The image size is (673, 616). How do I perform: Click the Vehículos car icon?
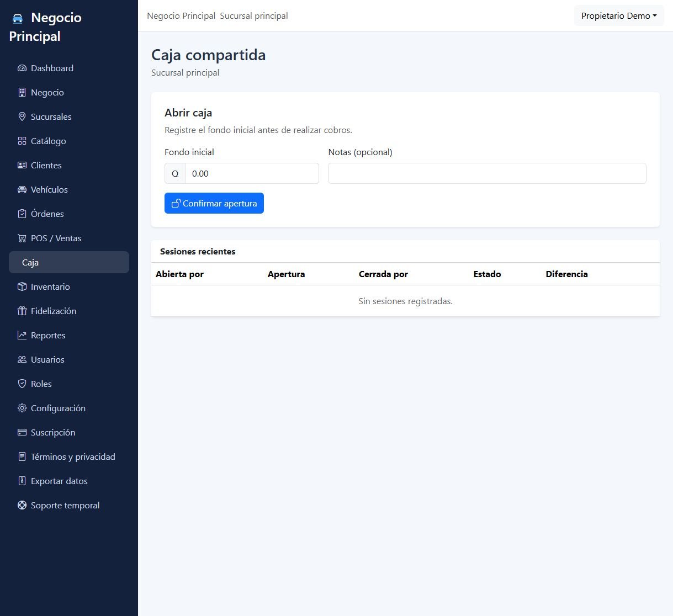pos(22,190)
